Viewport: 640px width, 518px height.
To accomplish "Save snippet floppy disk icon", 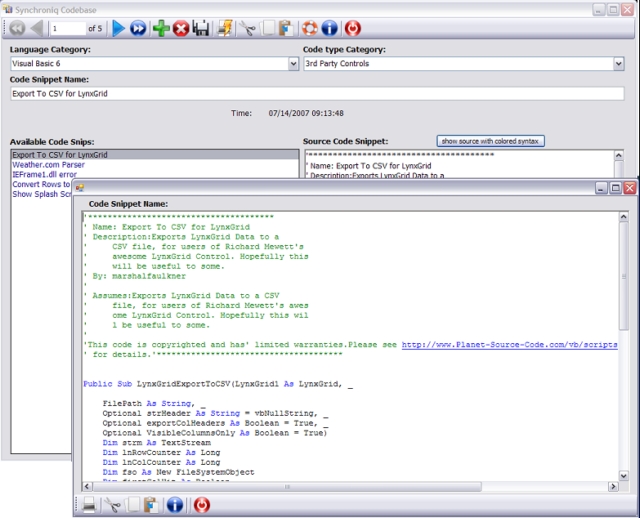I will pyautogui.click(x=201, y=29).
